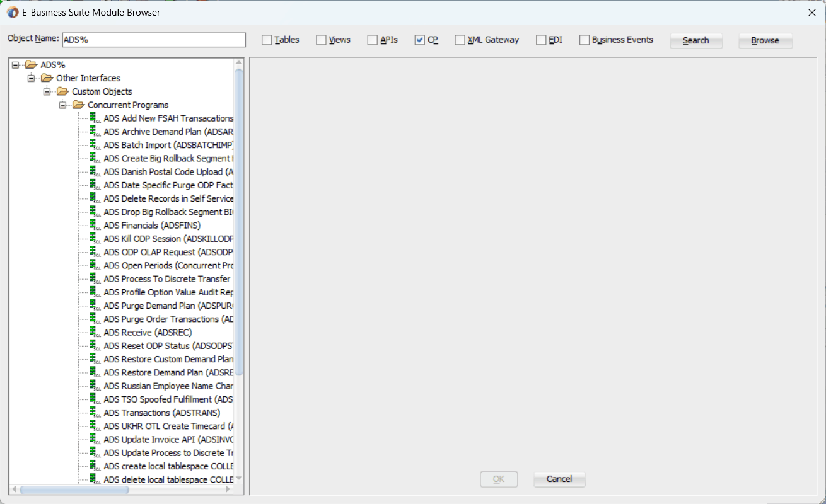Uncheck the CP checkbox

(419, 40)
